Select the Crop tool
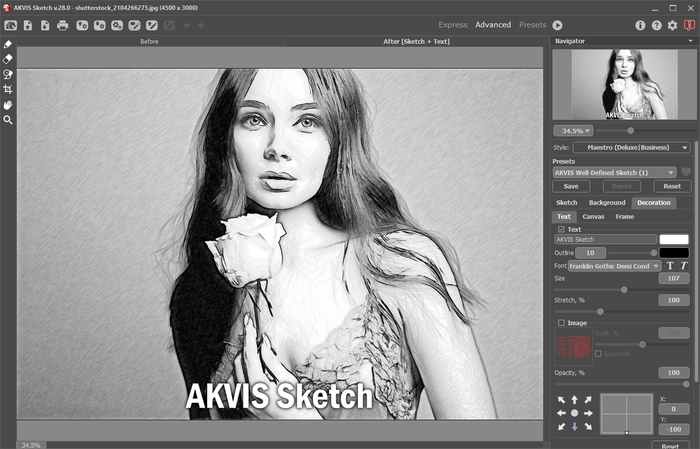Viewport: 700px width, 449px height. pyautogui.click(x=8, y=89)
